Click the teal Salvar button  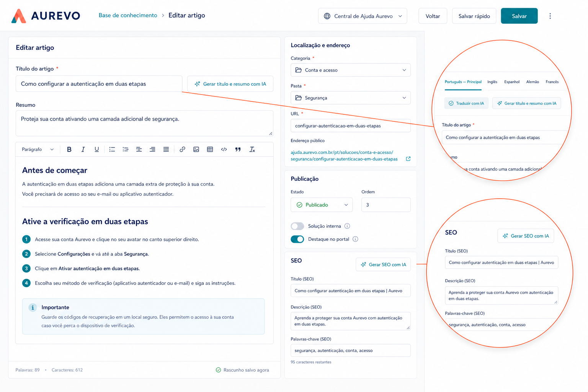click(519, 16)
